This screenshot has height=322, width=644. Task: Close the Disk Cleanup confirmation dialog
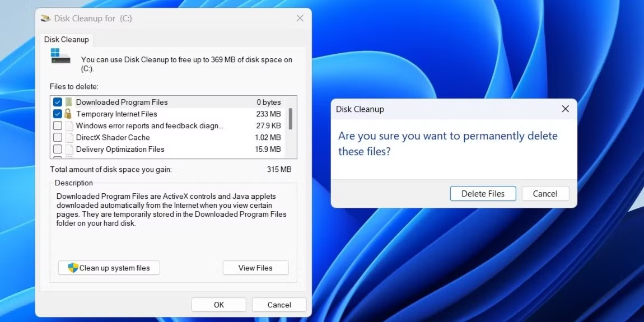click(x=566, y=109)
